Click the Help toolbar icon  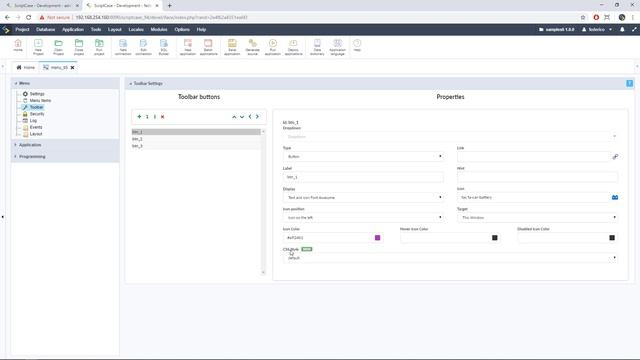(357, 45)
